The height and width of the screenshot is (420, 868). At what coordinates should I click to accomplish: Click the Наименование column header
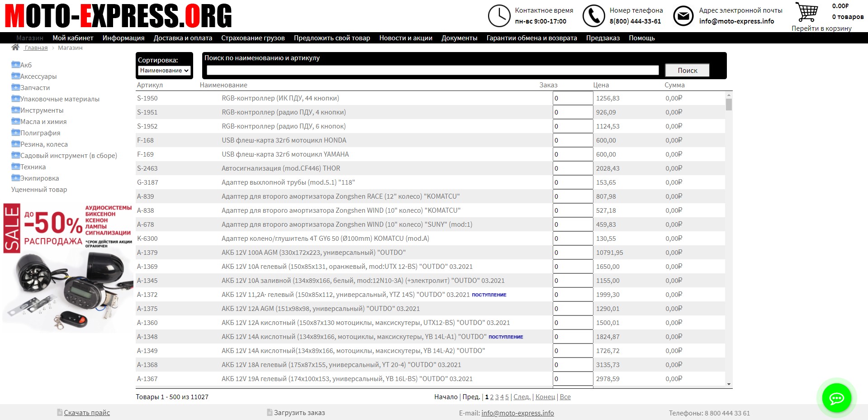coord(223,85)
